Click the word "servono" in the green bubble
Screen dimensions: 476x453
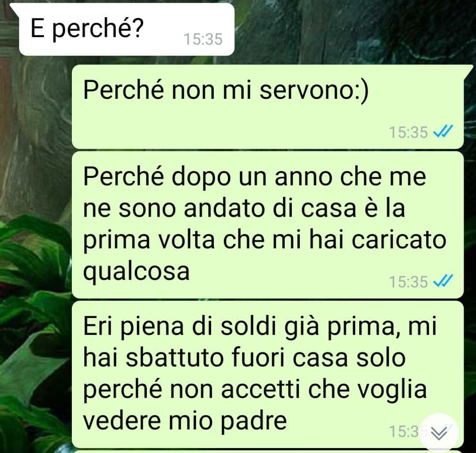[x=306, y=91]
